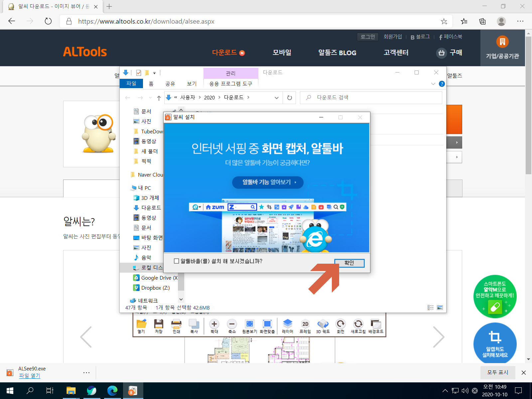The image size is (532, 399).
Task: Select 내 PC in navigation pane
Action: click(x=141, y=188)
